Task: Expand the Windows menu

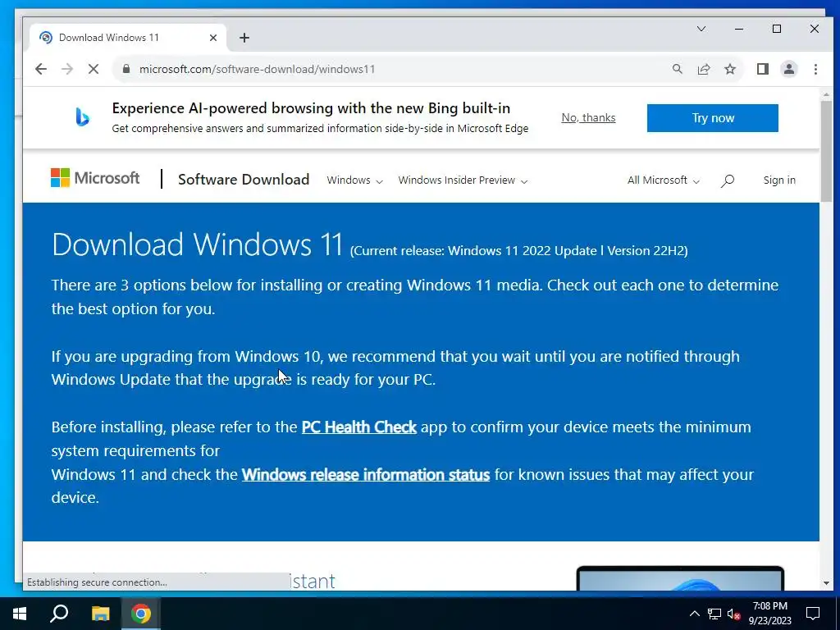Action: (354, 180)
